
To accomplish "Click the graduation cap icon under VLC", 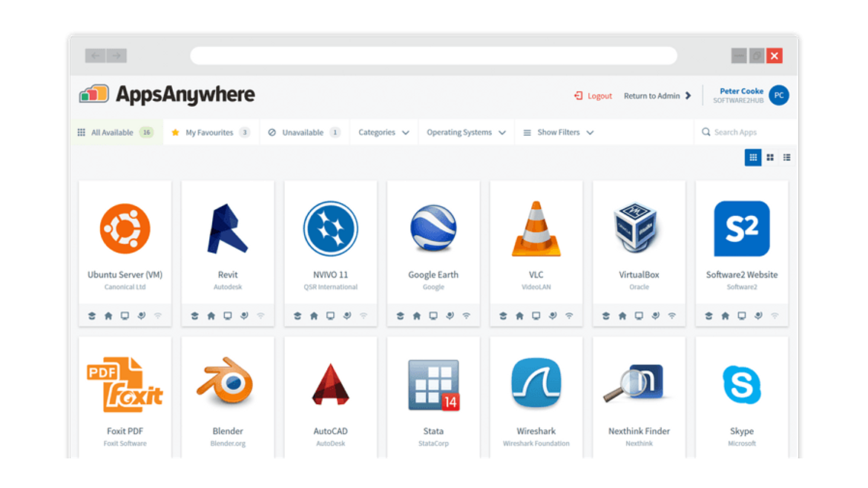I will [x=503, y=316].
